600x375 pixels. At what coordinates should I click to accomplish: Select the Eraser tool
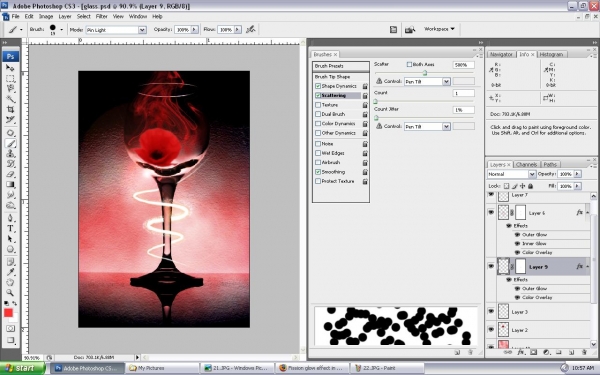coord(10,174)
